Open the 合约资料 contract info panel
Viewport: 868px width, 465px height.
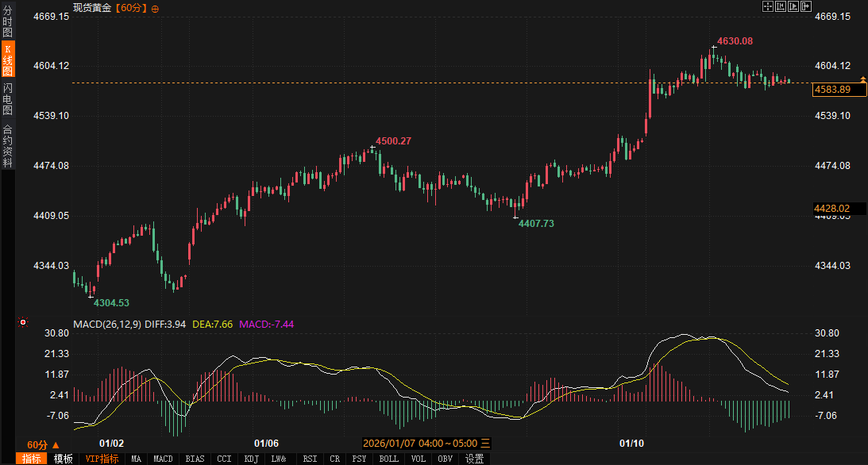click(7, 145)
